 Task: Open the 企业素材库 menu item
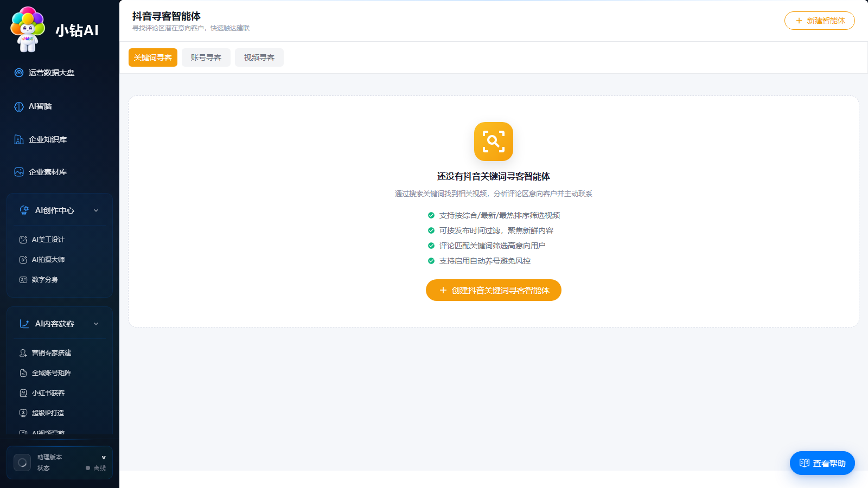(x=60, y=172)
